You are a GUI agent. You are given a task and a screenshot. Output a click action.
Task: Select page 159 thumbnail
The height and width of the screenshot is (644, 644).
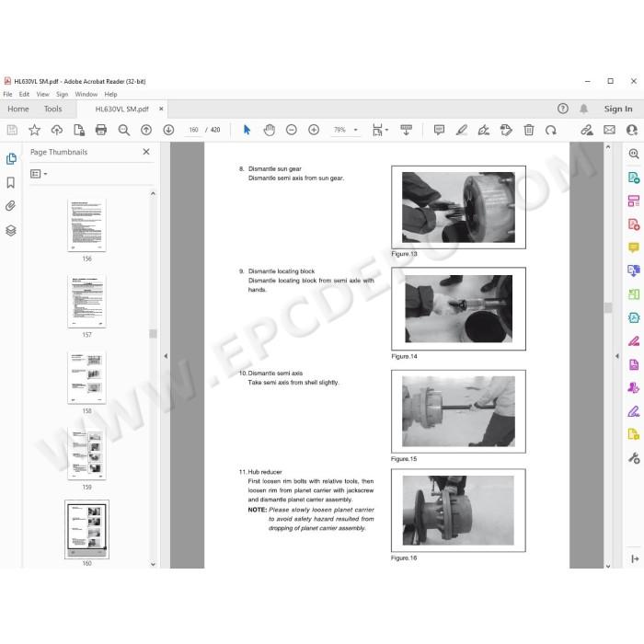point(86,454)
